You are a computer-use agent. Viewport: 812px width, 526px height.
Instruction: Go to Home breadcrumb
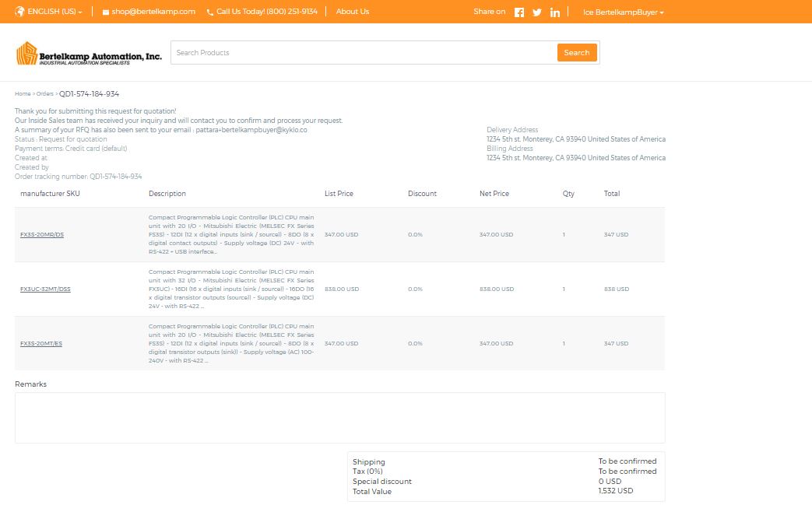click(x=23, y=93)
